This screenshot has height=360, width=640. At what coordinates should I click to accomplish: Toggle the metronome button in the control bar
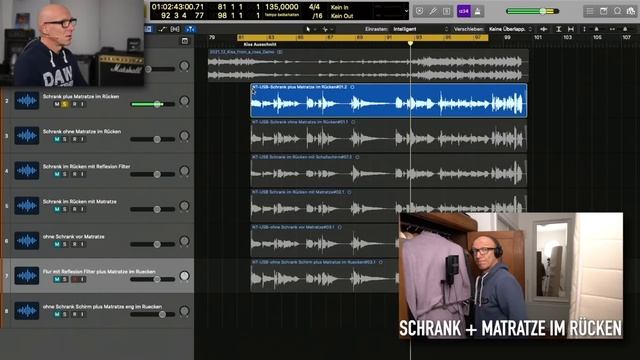click(x=478, y=11)
